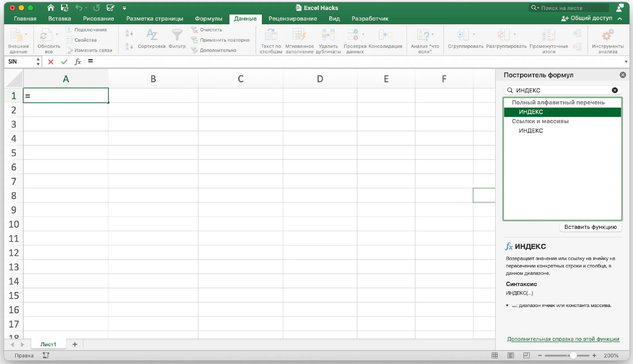Image resolution: width=633 pixels, height=364 pixels.
Task: Open Data Validation (Проверка данных) dropdown arrow
Action: tap(363, 34)
